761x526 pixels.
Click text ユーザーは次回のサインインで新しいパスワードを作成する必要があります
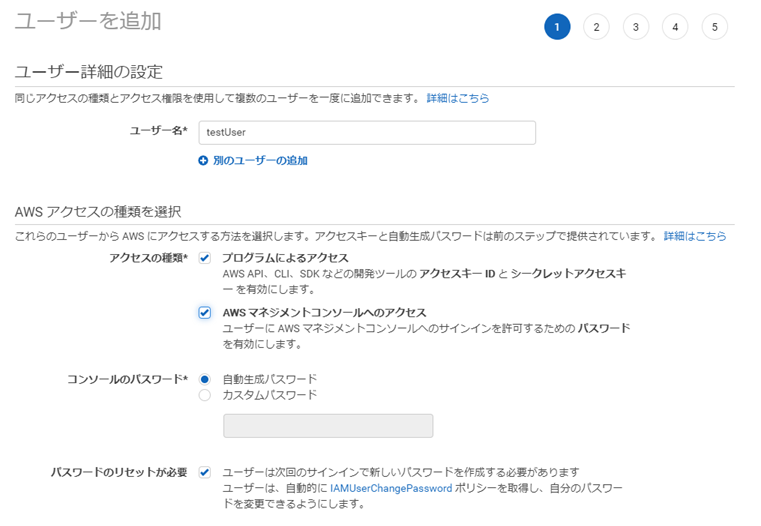coord(401,472)
